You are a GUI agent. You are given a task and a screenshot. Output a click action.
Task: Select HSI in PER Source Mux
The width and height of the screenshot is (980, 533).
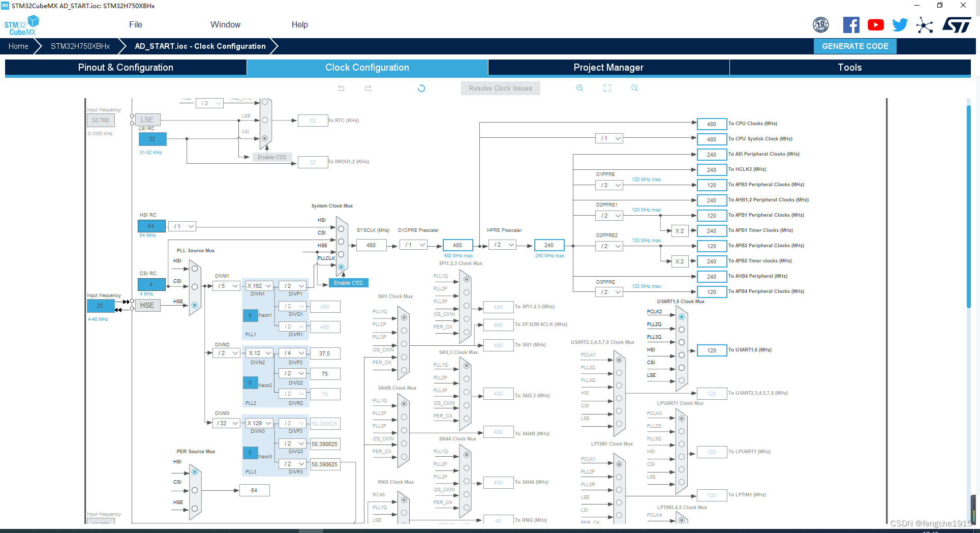195,472
